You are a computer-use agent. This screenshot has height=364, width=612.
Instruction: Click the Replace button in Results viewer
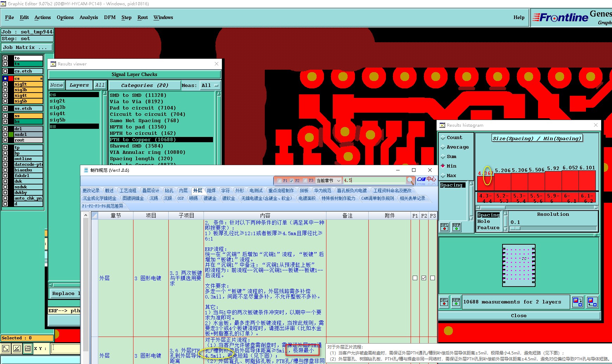[x=65, y=293]
